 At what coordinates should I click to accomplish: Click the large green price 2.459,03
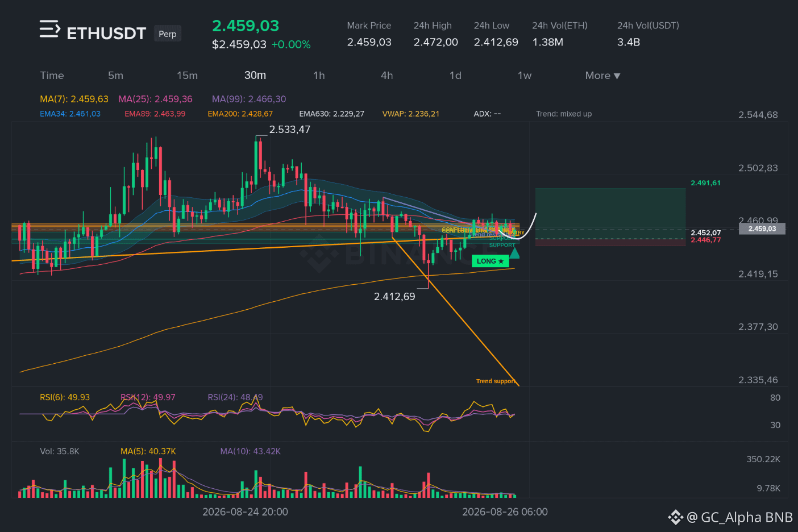(x=246, y=26)
